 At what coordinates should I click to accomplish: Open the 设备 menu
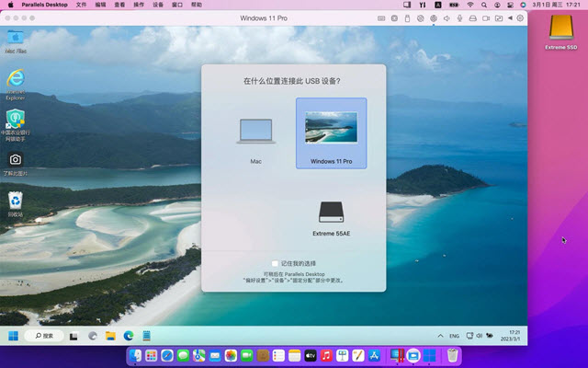[158, 5]
